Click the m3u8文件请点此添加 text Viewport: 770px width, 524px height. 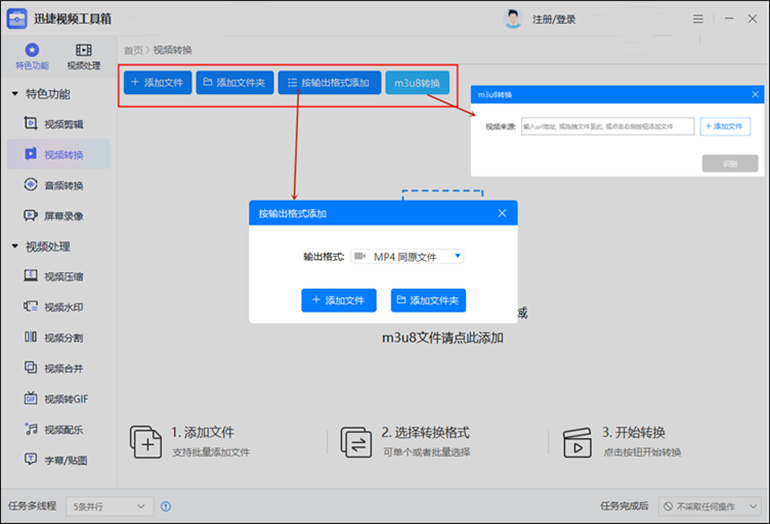[x=442, y=338]
